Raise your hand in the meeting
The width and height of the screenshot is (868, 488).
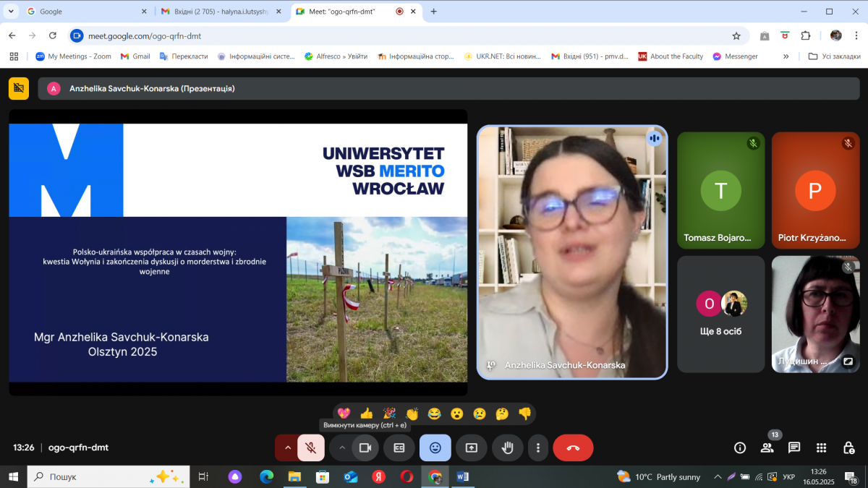(x=508, y=448)
